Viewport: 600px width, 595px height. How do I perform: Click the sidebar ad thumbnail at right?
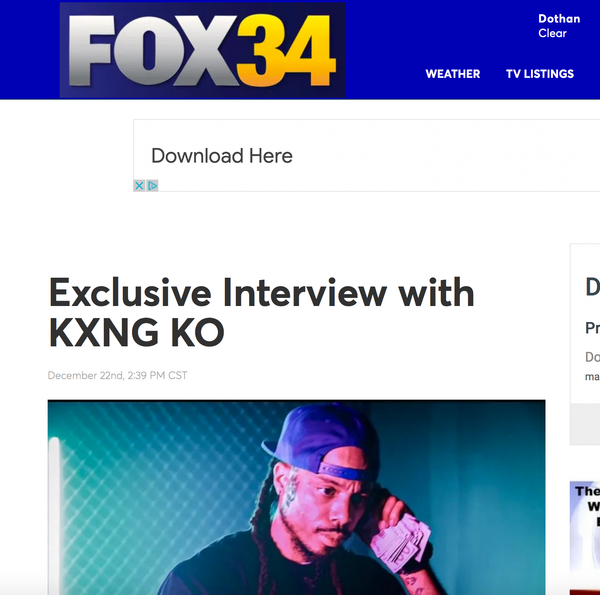pos(585,538)
